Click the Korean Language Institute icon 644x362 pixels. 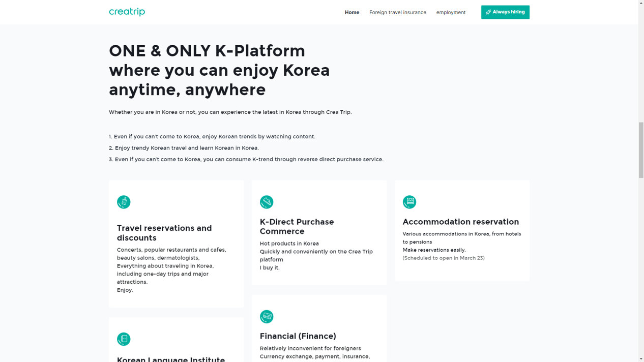[124, 339]
